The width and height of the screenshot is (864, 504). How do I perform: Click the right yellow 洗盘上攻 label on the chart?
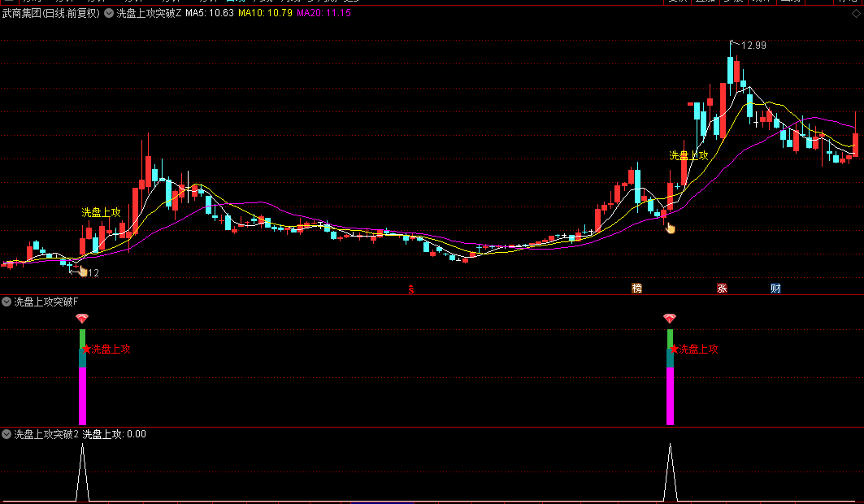(688, 156)
